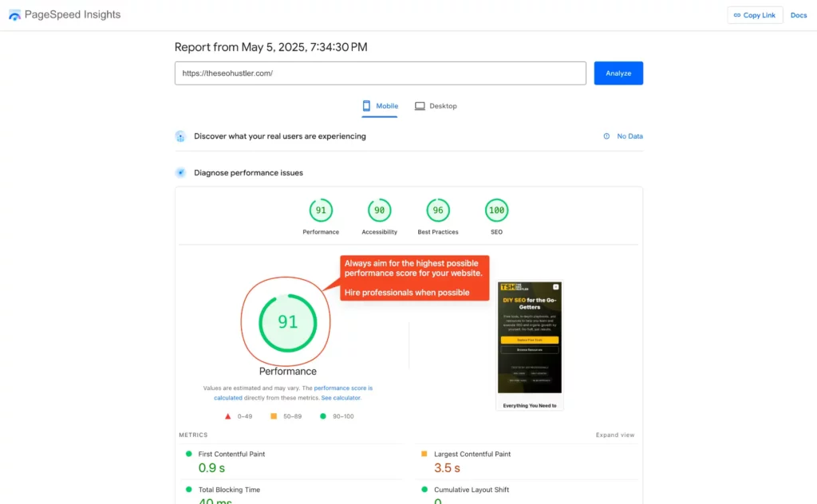
Task: Open the Docs link
Action: (x=799, y=15)
